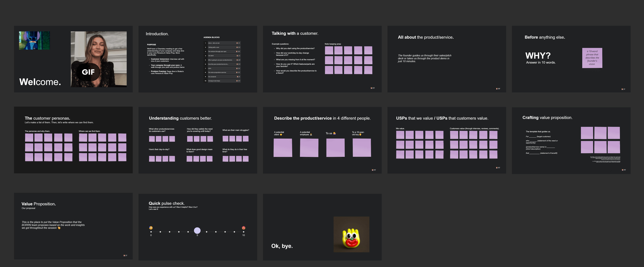The height and width of the screenshot is (267, 644).
Task: Select the 'Ok, bye.' text
Action: coord(282,246)
